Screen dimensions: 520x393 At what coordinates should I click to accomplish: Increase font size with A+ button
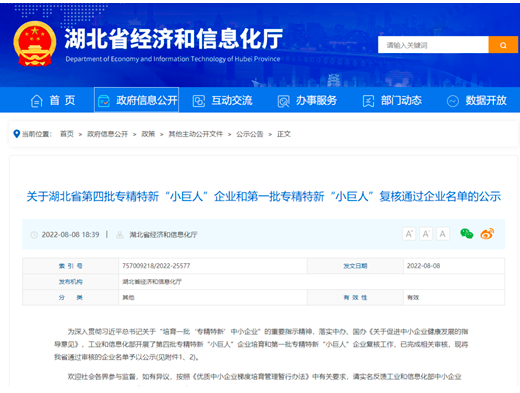pos(409,234)
